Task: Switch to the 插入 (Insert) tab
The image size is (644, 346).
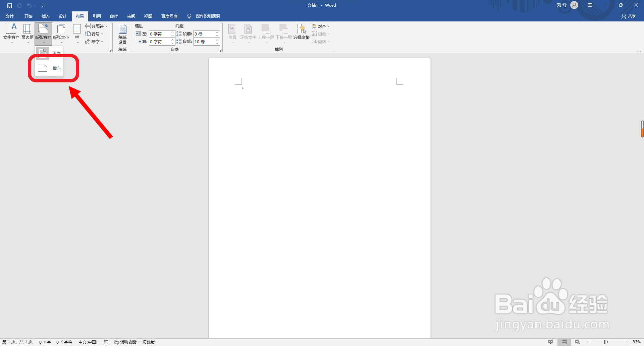Action: (45, 16)
